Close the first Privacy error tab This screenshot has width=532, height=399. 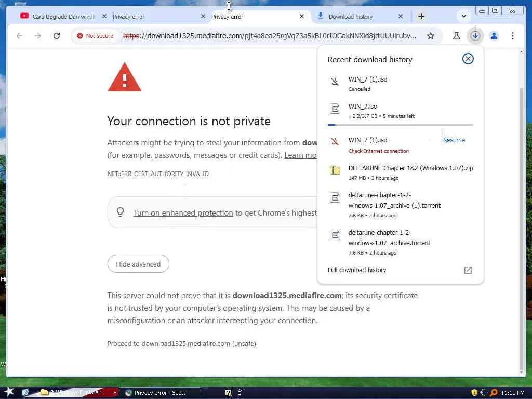pyautogui.click(x=203, y=16)
